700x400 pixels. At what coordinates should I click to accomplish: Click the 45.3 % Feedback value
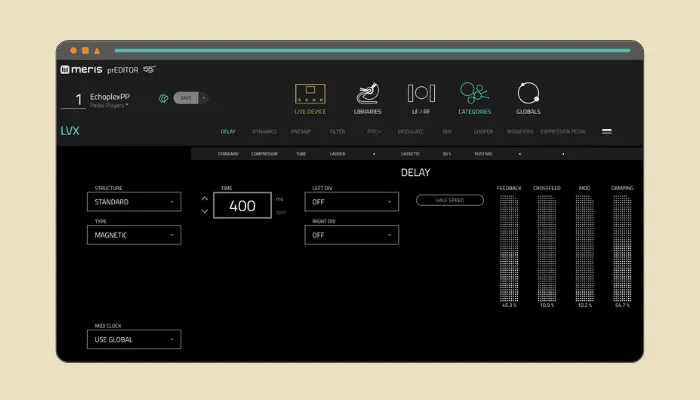pyautogui.click(x=509, y=305)
